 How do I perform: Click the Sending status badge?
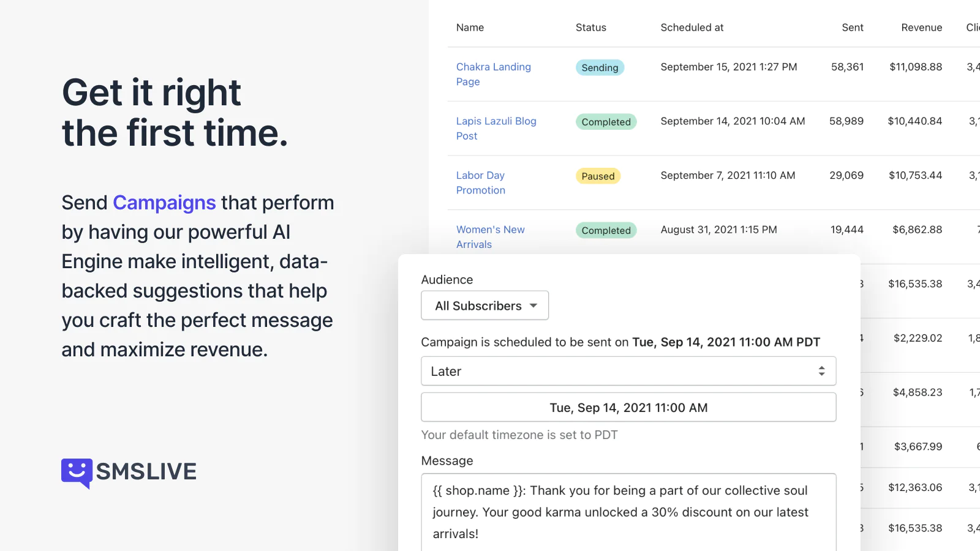(x=600, y=67)
